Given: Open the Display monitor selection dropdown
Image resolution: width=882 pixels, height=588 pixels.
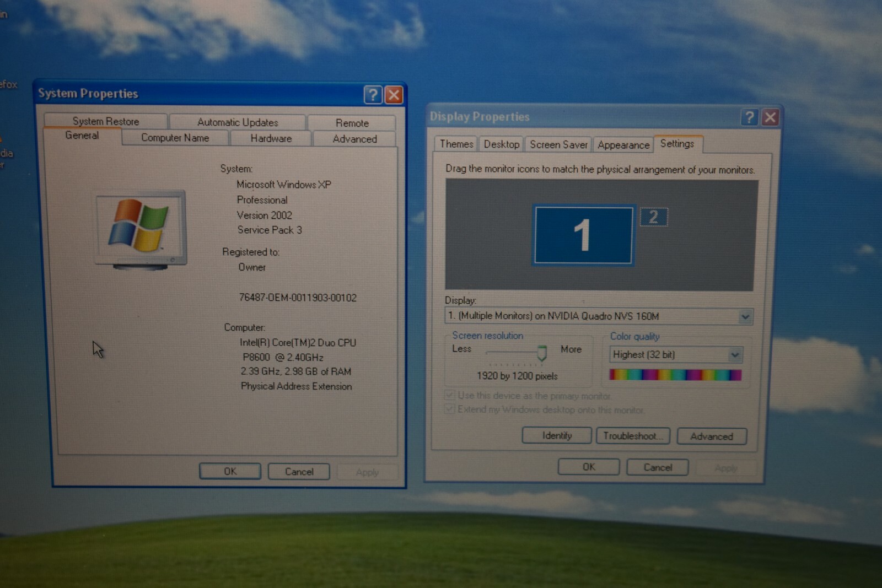Looking at the screenshot, I should (599, 316).
